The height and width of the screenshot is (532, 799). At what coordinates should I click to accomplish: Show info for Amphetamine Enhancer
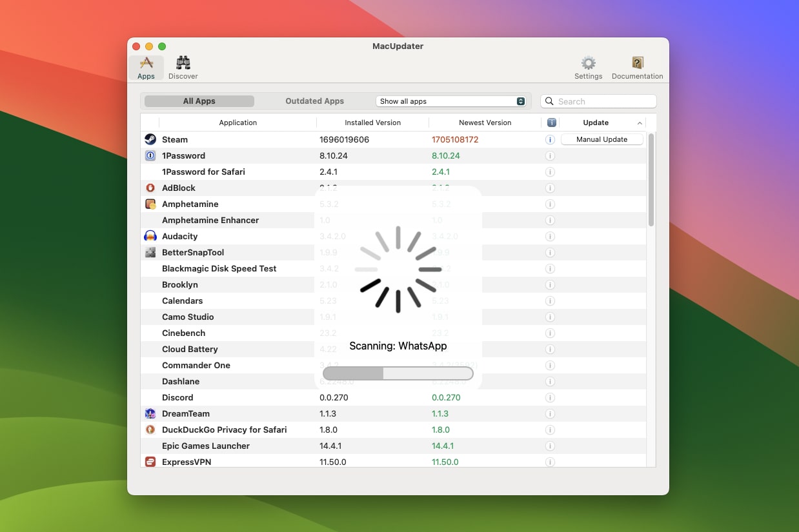(x=551, y=220)
